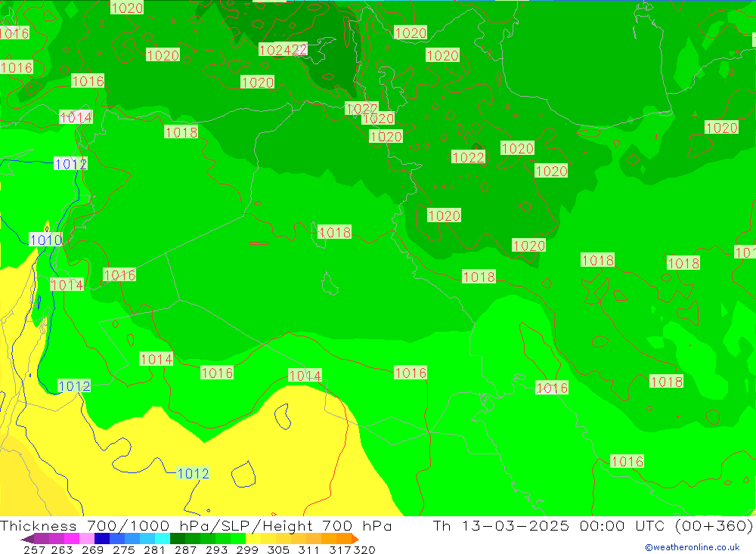This screenshot has width=756, height=554.
Task: Click the legend value 263
Action: [62, 549]
